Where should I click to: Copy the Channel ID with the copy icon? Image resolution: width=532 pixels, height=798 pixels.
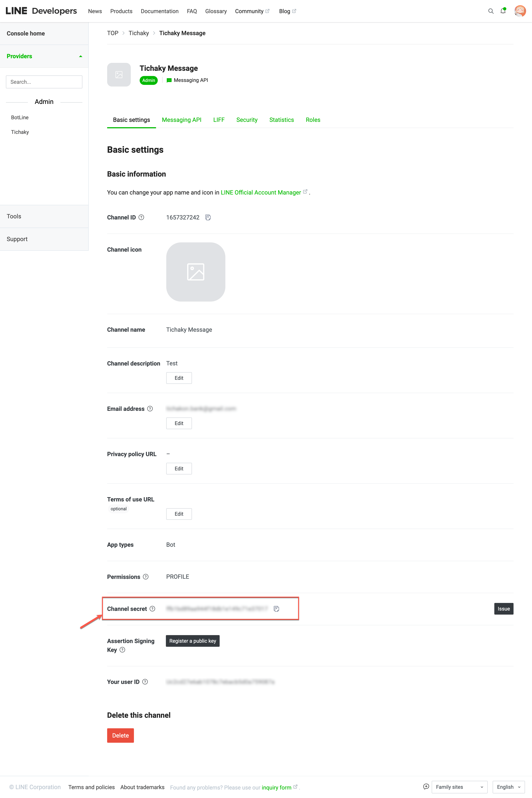(x=208, y=217)
